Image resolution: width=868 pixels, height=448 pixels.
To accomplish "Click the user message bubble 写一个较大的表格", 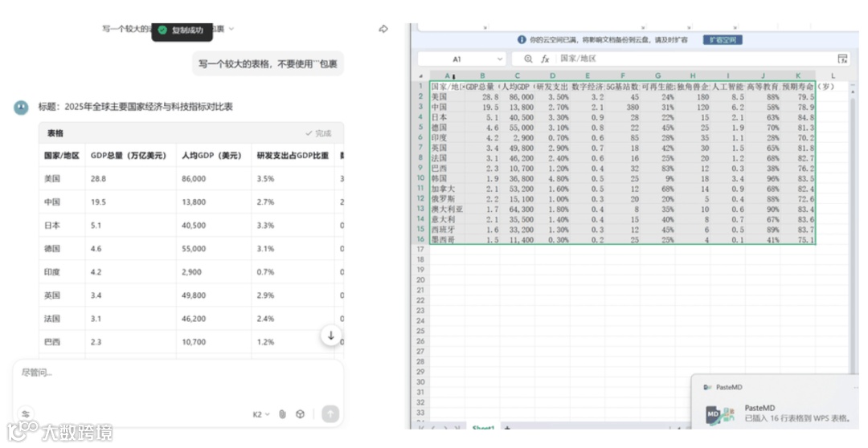I will coord(268,64).
